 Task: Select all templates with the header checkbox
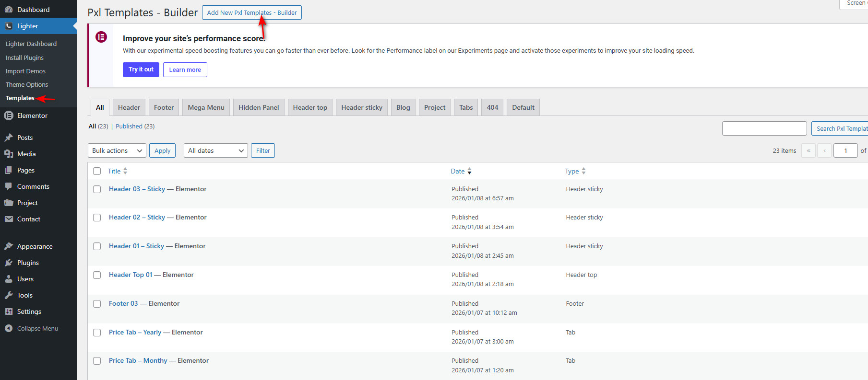click(x=97, y=171)
